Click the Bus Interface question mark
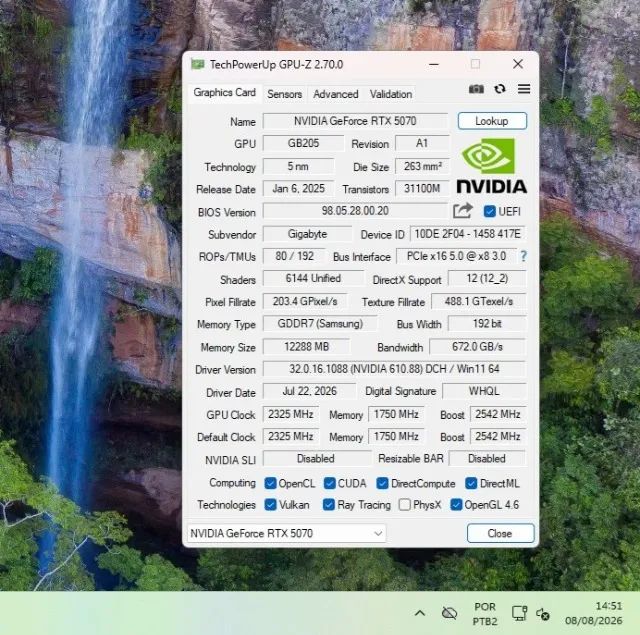The height and width of the screenshot is (635, 640). [x=523, y=256]
